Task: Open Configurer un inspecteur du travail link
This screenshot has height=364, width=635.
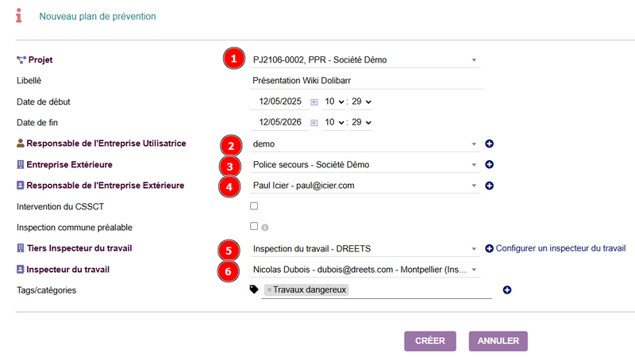Action: pyautogui.click(x=556, y=248)
